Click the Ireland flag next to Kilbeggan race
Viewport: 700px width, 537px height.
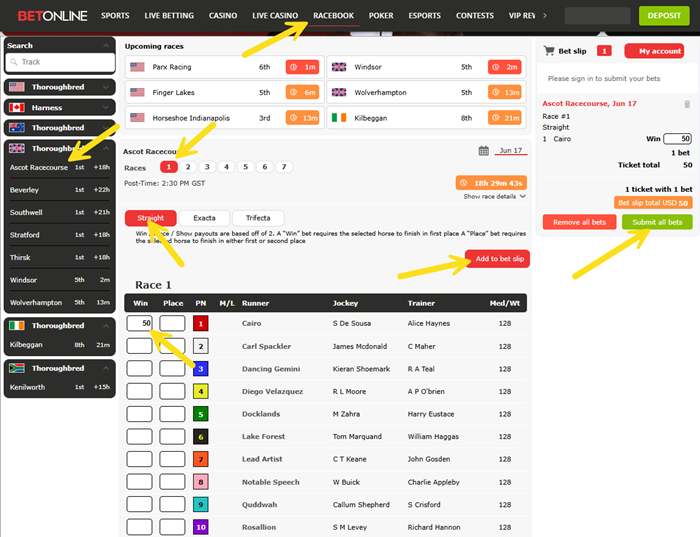point(338,118)
